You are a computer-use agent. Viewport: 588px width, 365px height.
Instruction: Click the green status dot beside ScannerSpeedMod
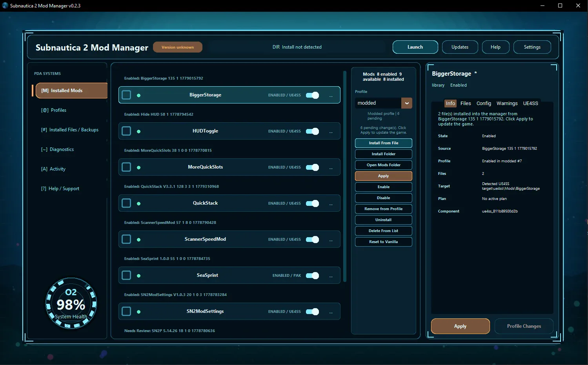(139, 240)
